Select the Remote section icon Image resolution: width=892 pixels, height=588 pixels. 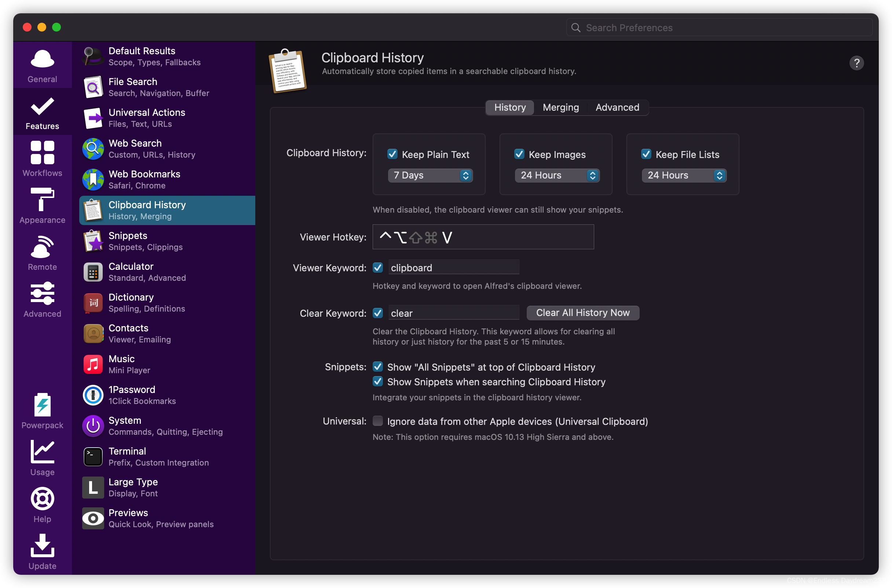43,247
